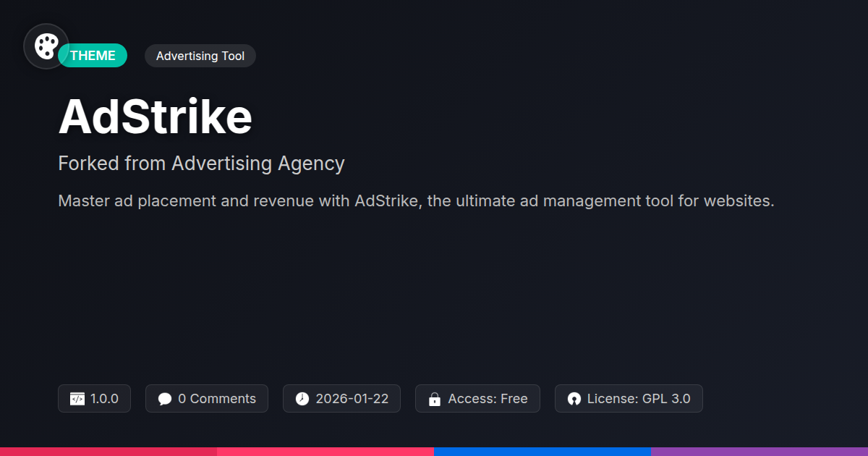
Task: Click the AdStrike title heading
Action: point(156,116)
